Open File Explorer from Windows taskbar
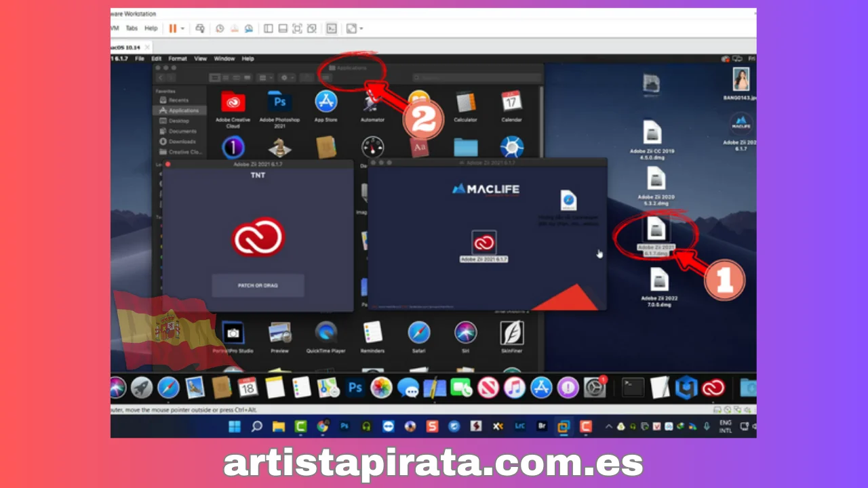This screenshot has width=868, height=488. (x=278, y=426)
